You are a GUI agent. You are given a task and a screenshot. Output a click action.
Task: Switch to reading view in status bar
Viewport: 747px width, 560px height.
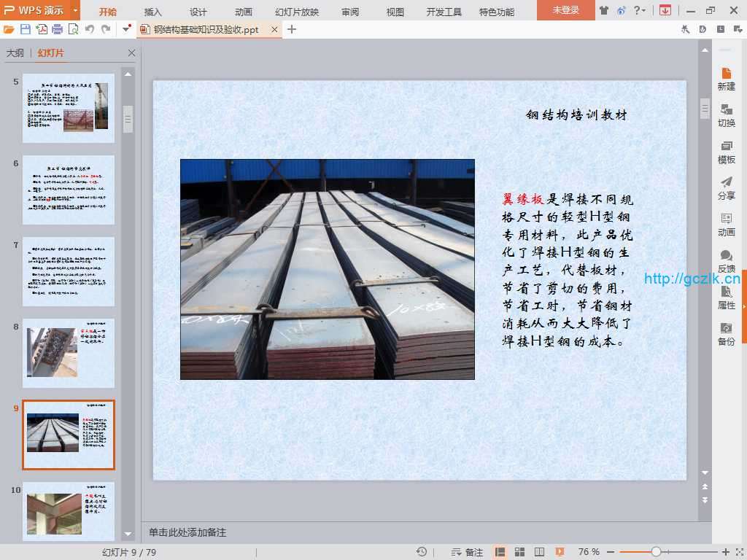pyautogui.click(x=539, y=552)
